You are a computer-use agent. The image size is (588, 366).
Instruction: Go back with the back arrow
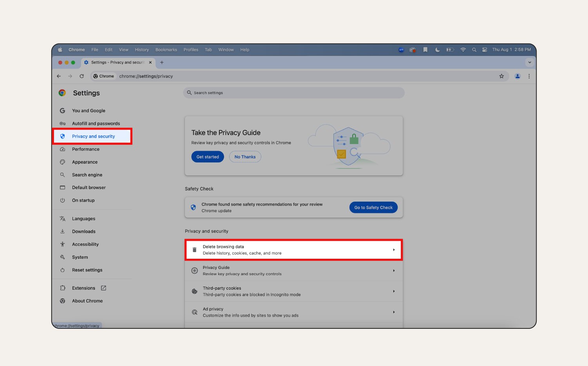59,76
